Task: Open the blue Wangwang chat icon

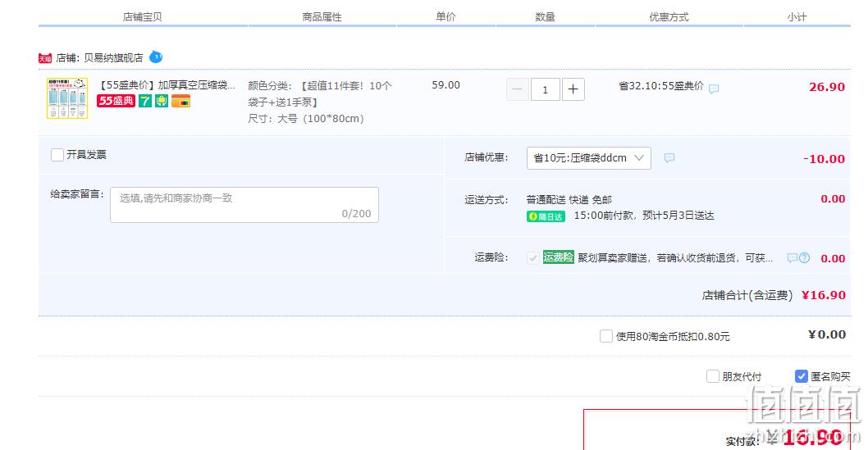Action: point(156,57)
